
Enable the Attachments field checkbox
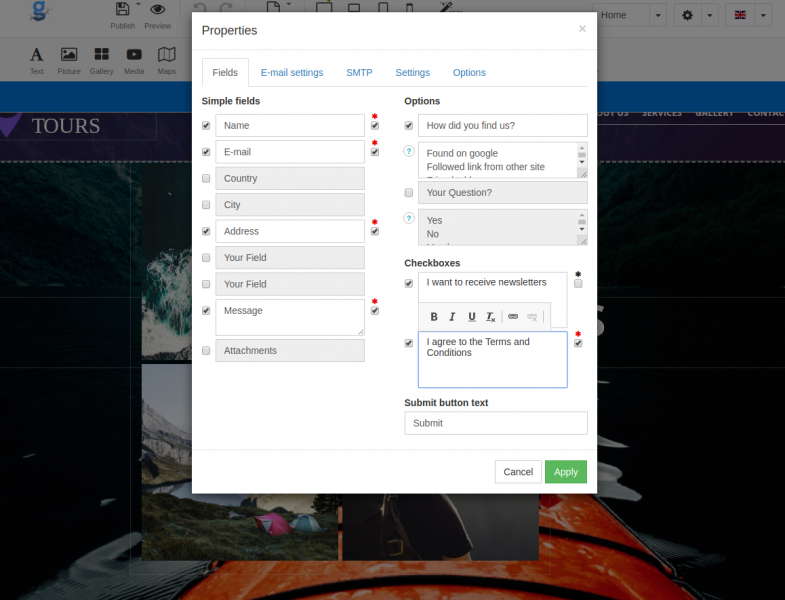[x=206, y=351]
